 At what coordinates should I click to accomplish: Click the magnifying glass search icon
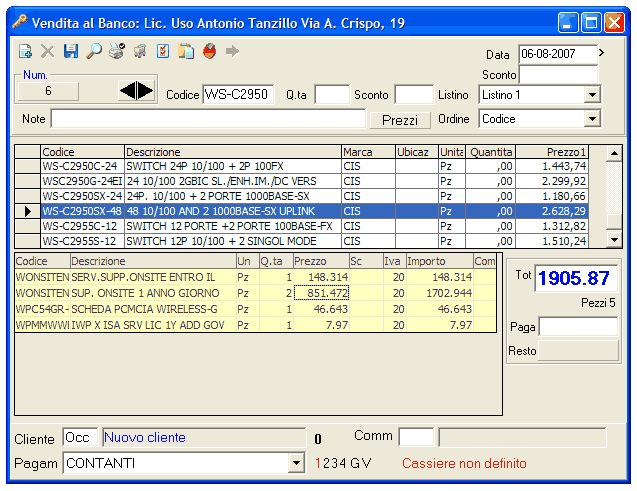pyautogui.click(x=94, y=51)
